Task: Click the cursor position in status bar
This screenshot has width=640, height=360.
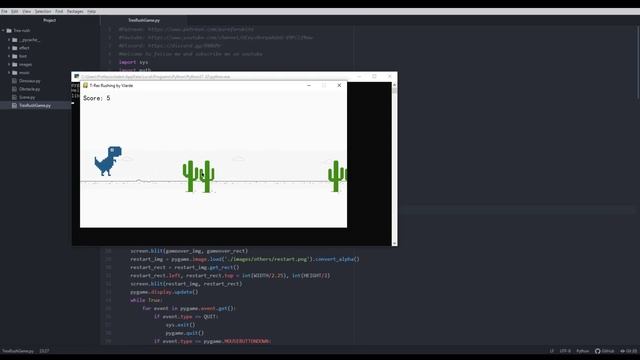Action: coord(44,351)
